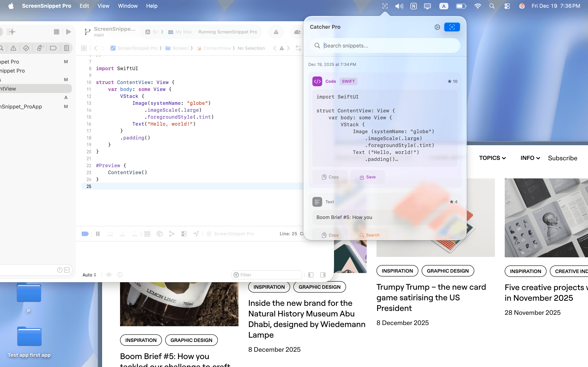Toggle the Quick Look eye icon

pyautogui.click(x=109, y=274)
